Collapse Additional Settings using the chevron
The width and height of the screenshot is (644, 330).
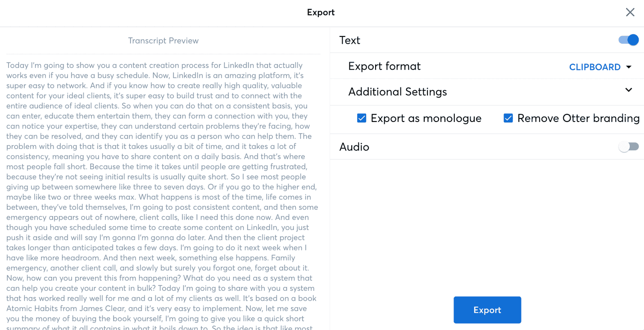629,90
